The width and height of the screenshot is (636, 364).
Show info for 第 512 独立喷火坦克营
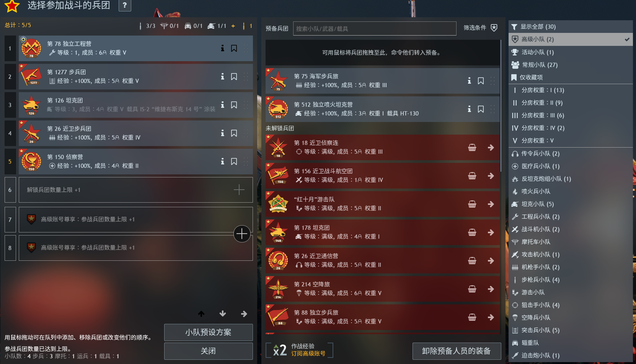pyautogui.click(x=469, y=109)
